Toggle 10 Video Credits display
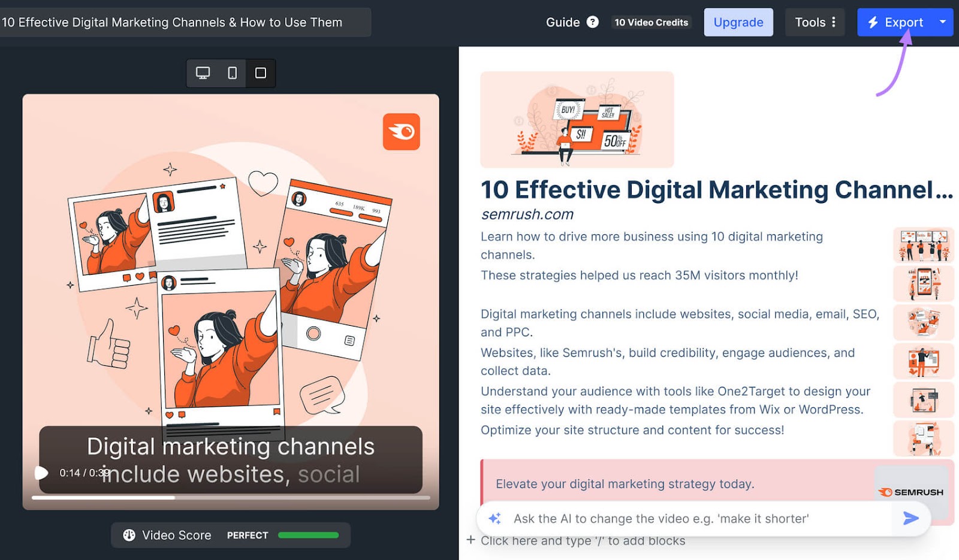The width and height of the screenshot is (959, 560). coord(651,22)
